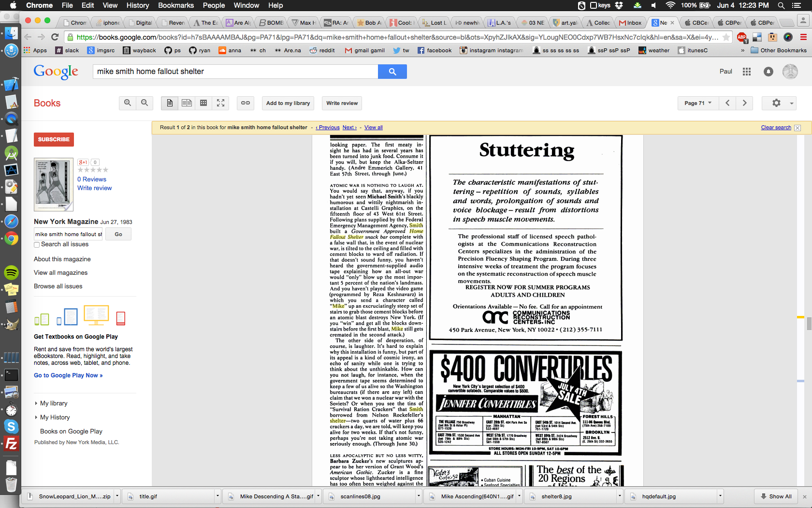This screenshot has height=508, width=812.
Task: Open the Bookmarks menu
Action: click(x=176, y=5)
